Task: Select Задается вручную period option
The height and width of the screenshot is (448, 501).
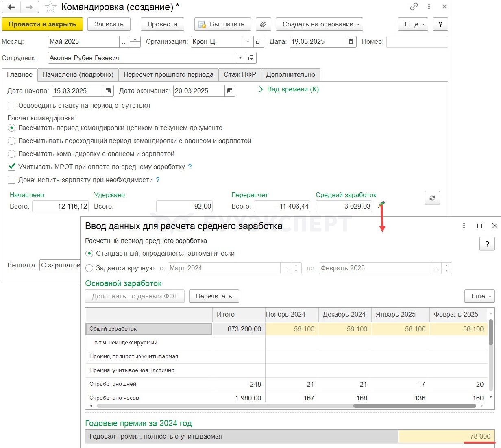Action: 89,268
